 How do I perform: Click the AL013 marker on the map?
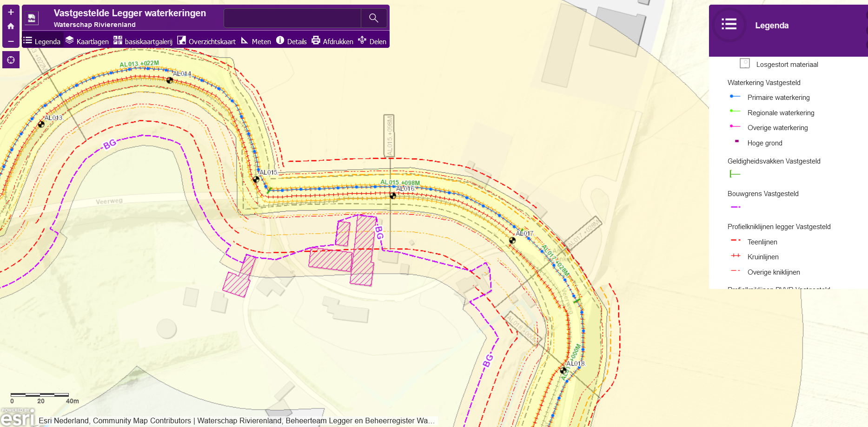41,124
